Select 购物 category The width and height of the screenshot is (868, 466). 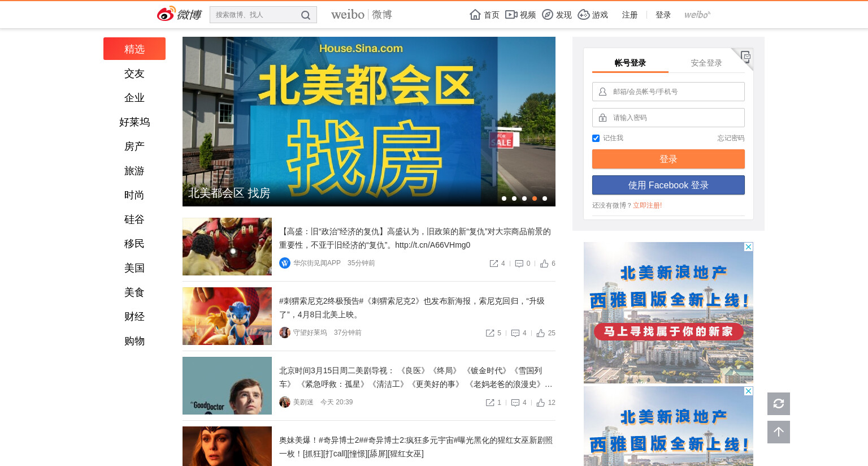[x=134, y=341]
